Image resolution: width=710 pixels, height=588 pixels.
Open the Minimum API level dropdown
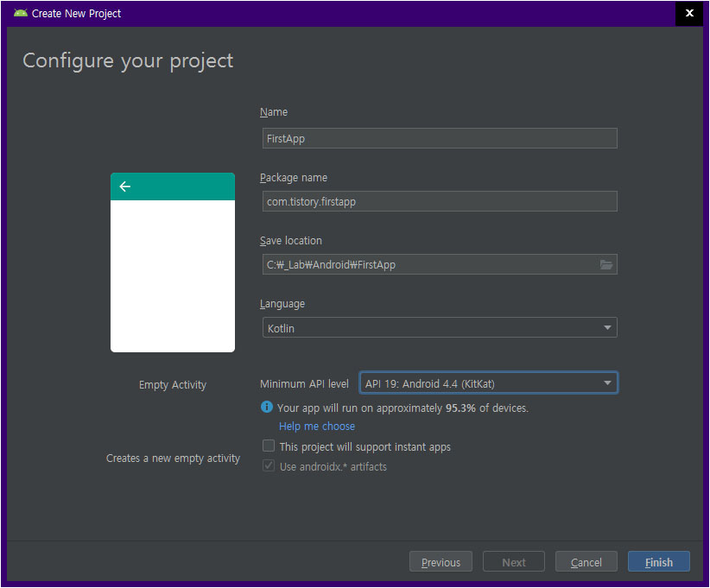(x=488, y=383)
